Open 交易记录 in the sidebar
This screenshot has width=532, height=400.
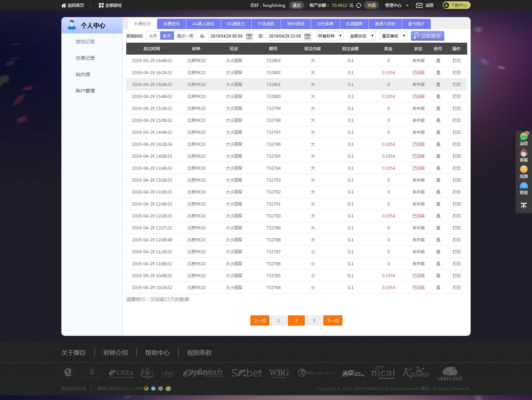[x=85, y=58]
